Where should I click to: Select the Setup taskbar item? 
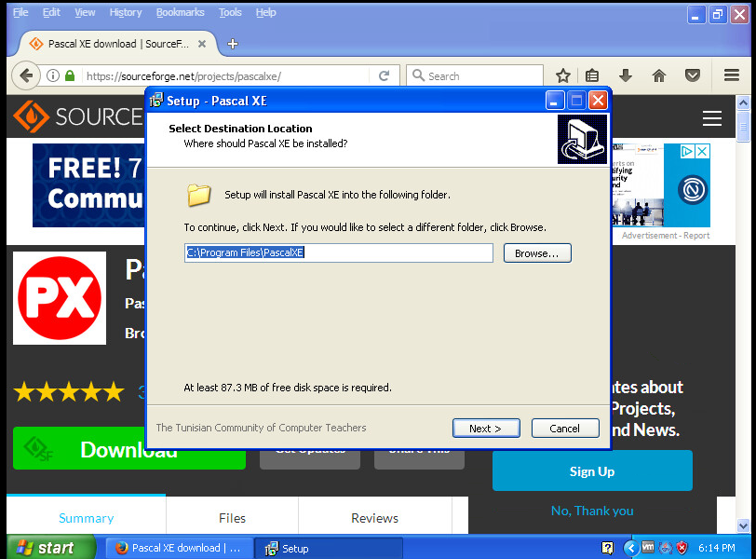click(329, 548)
